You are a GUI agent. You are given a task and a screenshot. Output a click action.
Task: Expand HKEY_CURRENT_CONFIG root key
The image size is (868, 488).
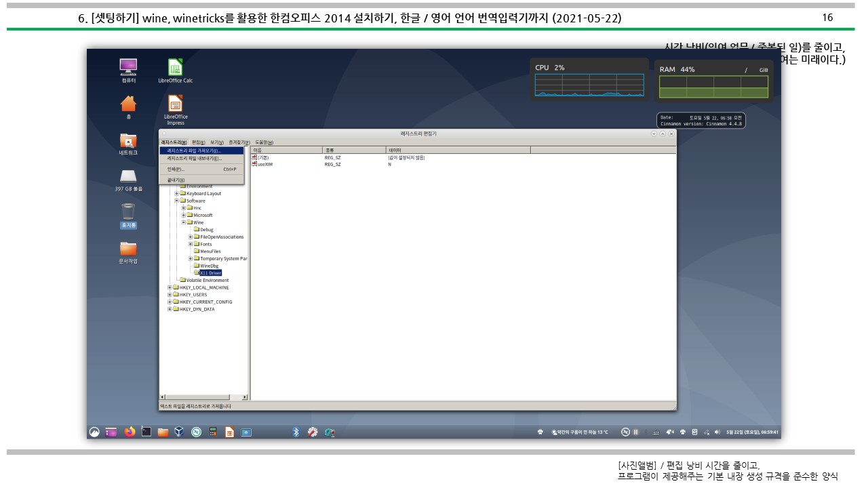coord(170,302)
